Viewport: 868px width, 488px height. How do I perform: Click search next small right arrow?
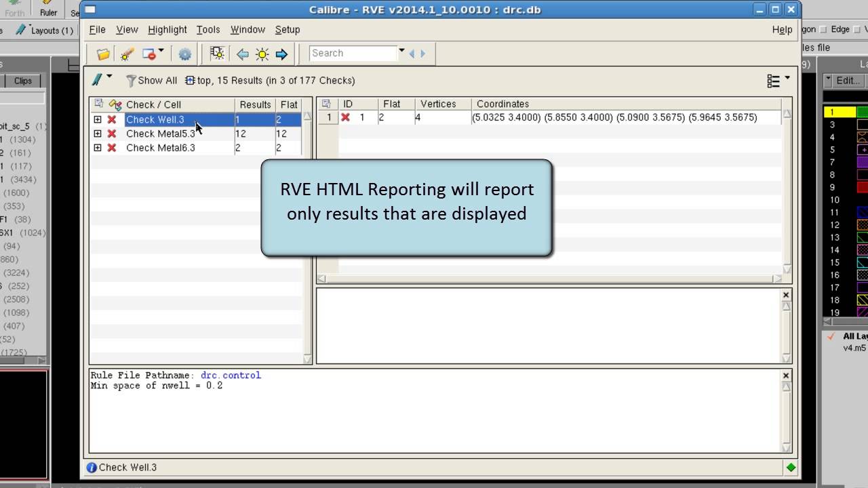pyautogui.click(x=423, y=54)
